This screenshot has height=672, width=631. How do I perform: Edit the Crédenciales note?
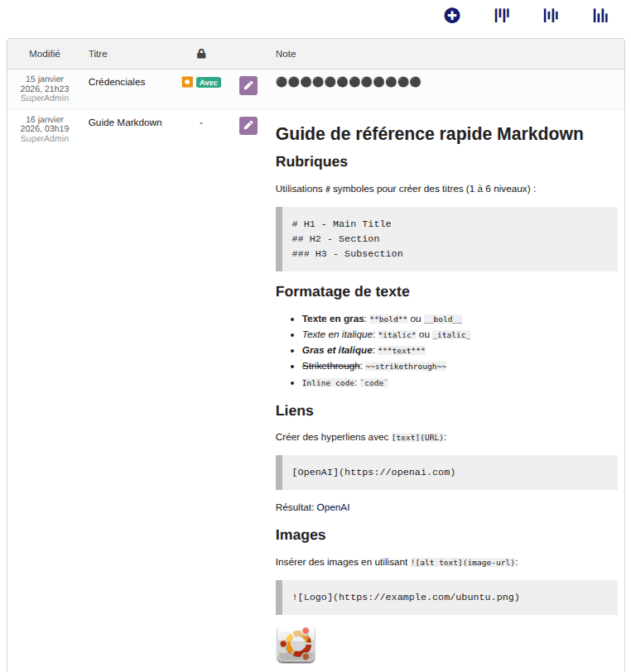coord(248,85)
